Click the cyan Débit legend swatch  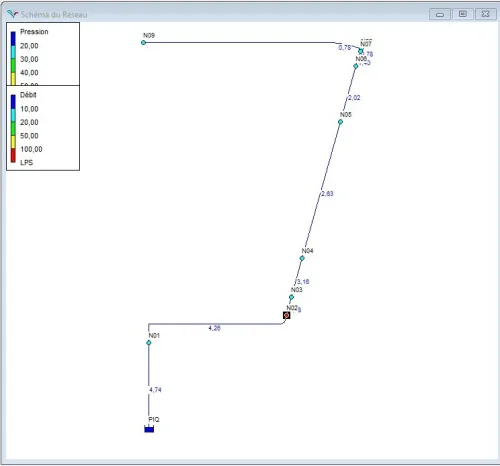(x=13, y=115)
